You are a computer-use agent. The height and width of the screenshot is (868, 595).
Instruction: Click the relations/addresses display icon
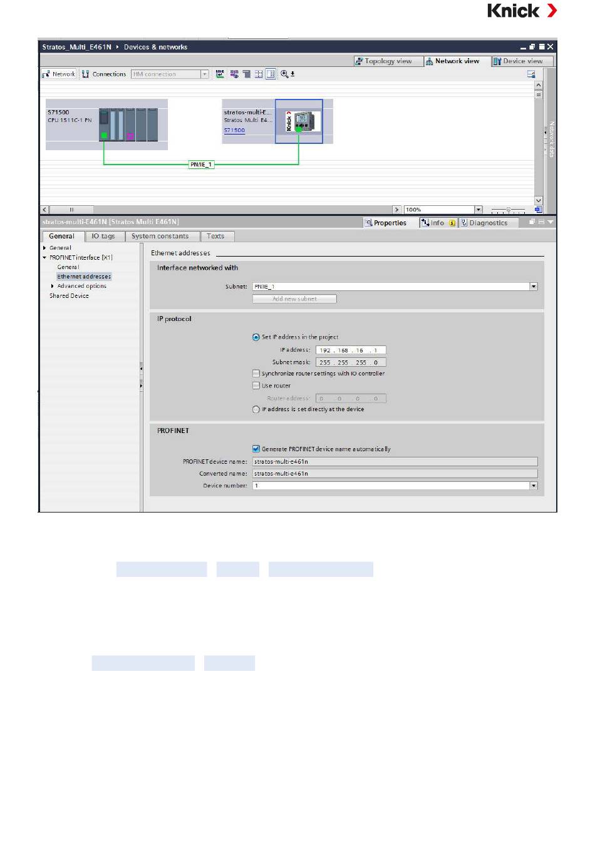click(220, 74)
